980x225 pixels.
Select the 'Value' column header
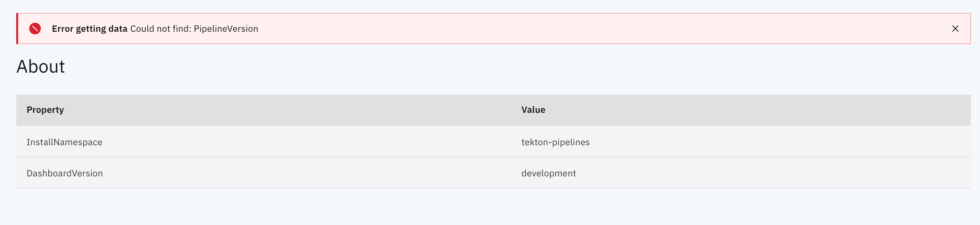tap(533, 110)
